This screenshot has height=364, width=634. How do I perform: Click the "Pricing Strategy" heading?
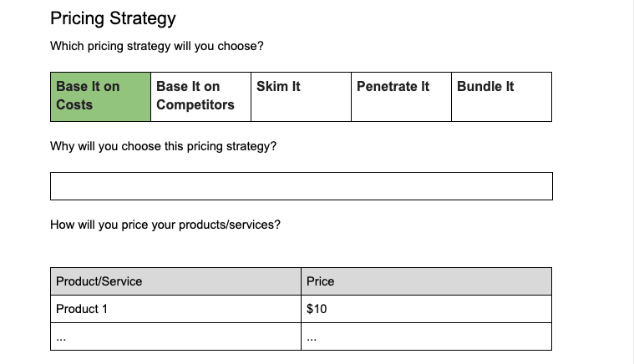coord(113,18)
